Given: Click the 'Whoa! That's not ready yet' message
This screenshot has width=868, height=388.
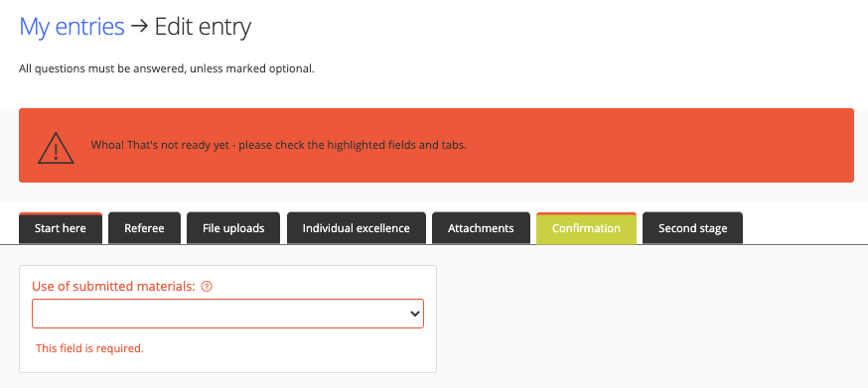Looking at the screenshot, I should click(278, 146).
